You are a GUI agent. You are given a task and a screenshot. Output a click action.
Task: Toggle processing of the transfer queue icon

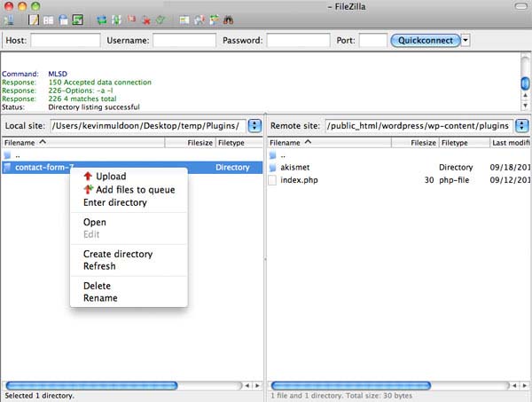coord(116,20)
